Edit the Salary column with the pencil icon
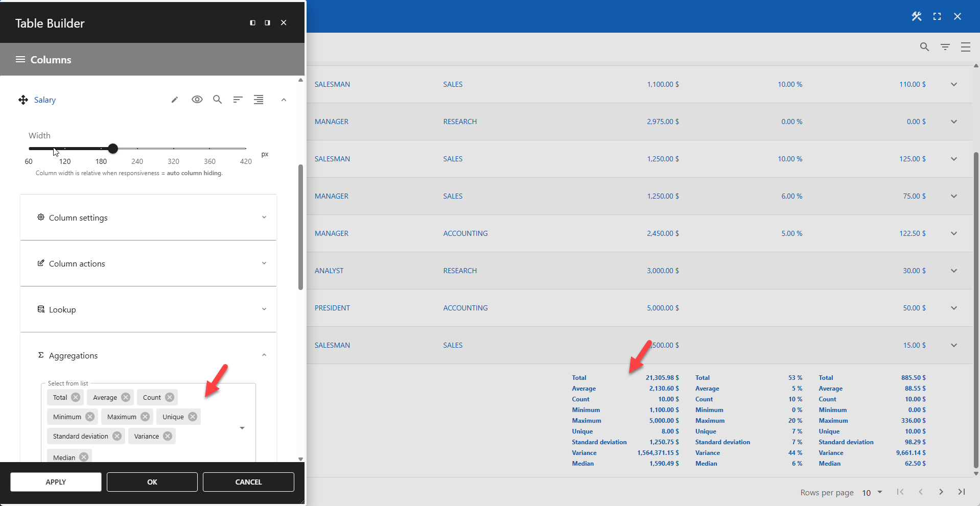 coord(175,99)
